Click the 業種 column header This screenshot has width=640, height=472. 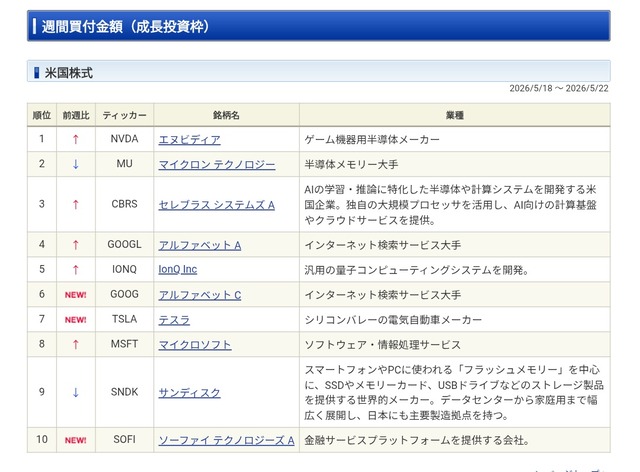pos(455,116)
